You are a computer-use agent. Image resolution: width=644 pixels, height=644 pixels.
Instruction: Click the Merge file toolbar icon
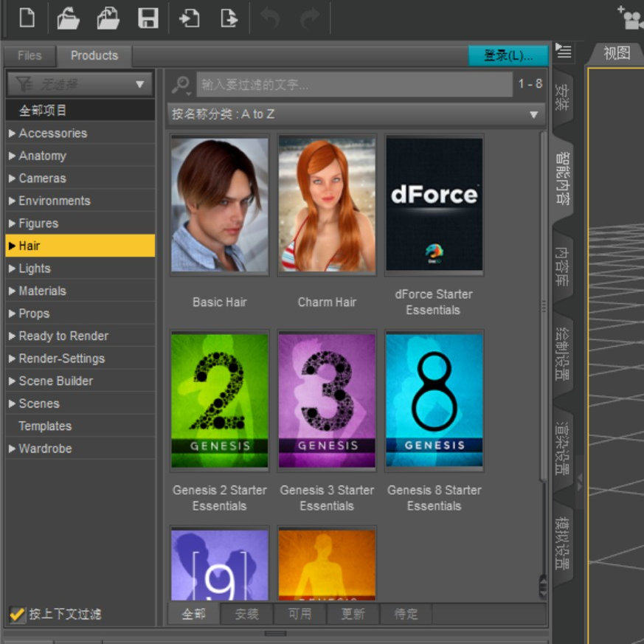[x=108, y=18]
